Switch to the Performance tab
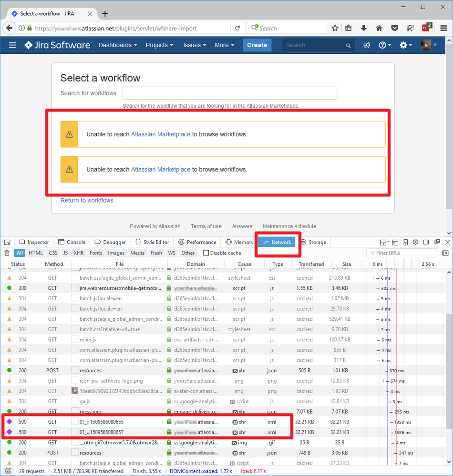Screen dimensions: 453x476 (x=197, y=242)
